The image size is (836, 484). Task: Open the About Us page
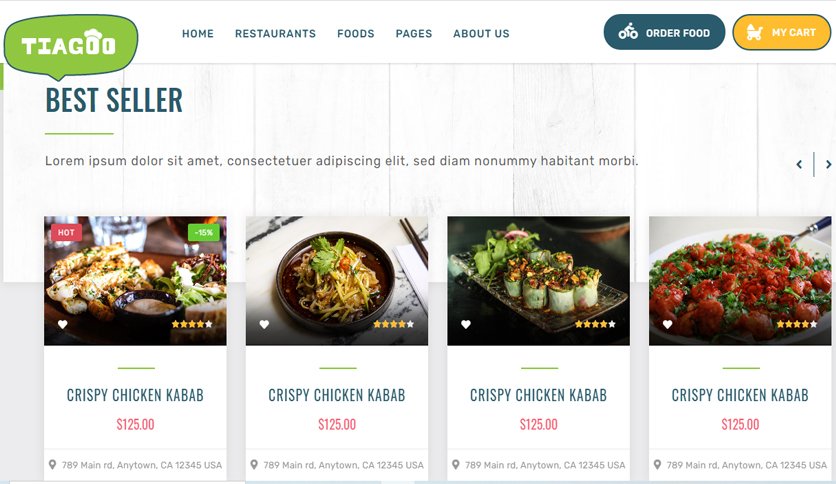[481, 34]
